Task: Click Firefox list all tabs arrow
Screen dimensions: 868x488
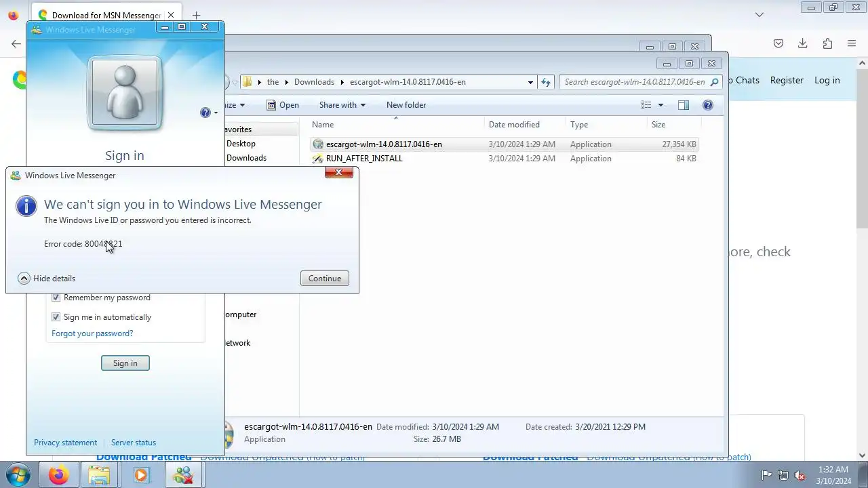Action: click(x=759, y=15)
